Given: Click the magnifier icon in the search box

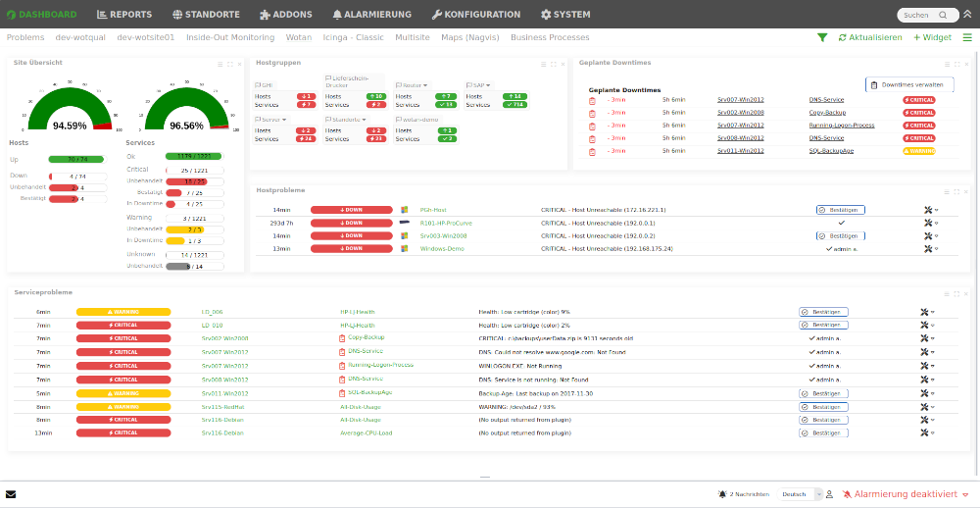Looking at the screenshot, I should click(x=943, y=16).
